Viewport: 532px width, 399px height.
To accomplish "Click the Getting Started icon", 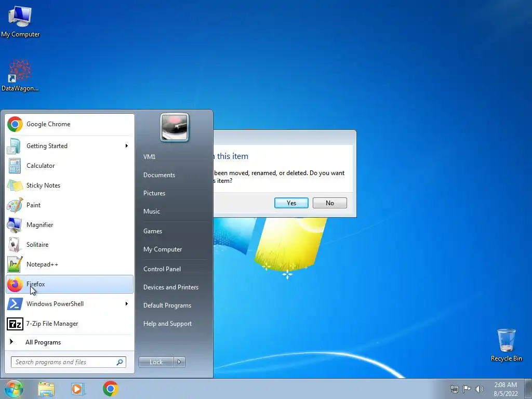I will tap(15, 146).
